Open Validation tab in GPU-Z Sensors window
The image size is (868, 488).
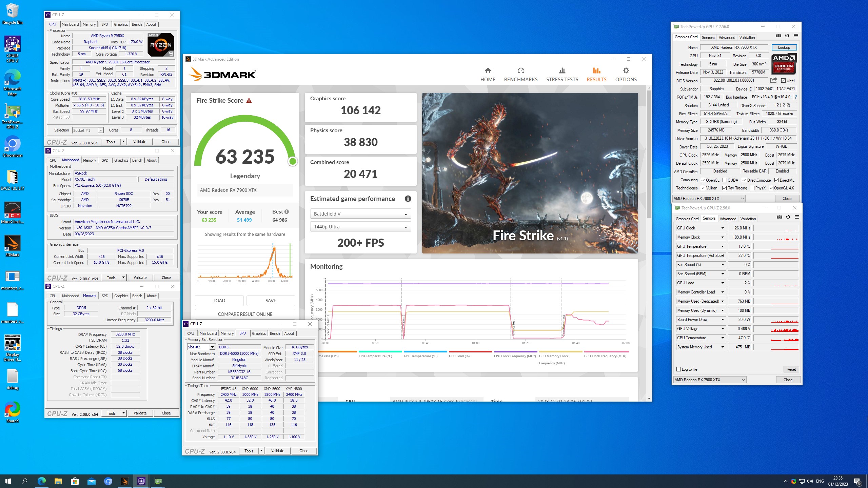click(x=748, y=219)
